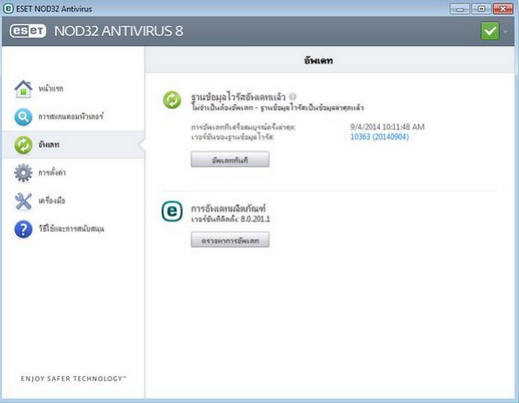Click installed version text 8.0.201.1

(x=255, y=219)
